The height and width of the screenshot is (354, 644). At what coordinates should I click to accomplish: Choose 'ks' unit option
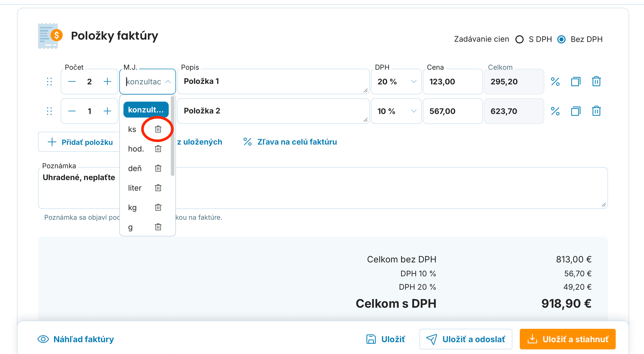(x=132, y=129)
